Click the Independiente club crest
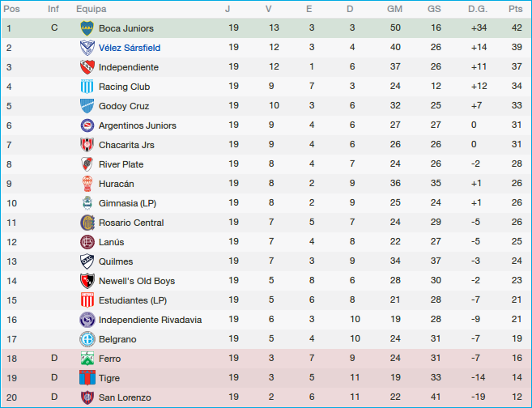The width and height of the screenshot is (532, 408). click(87, 67)
